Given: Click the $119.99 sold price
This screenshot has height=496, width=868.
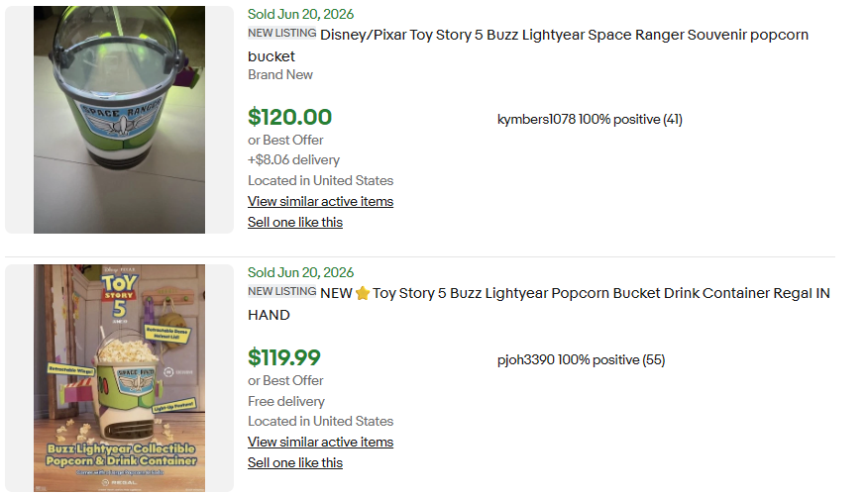Looking at the screenshot, I should click(x=284, y=357).
